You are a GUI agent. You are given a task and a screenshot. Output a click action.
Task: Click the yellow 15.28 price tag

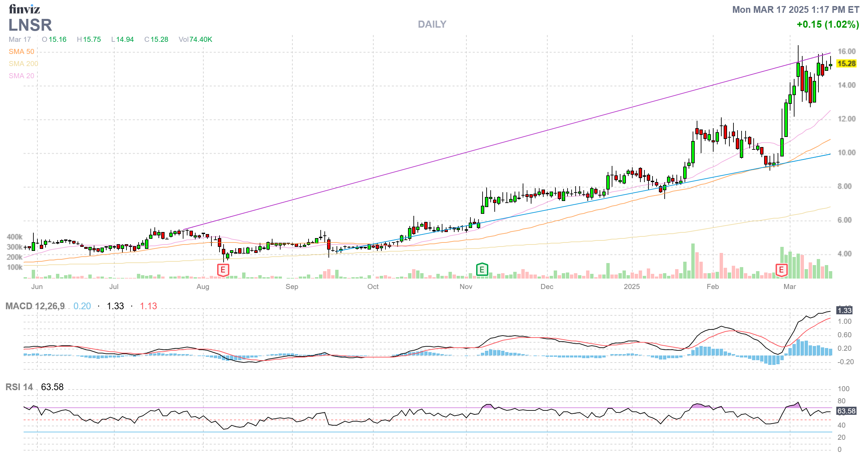pyautogui.click(x=846, y=63)
